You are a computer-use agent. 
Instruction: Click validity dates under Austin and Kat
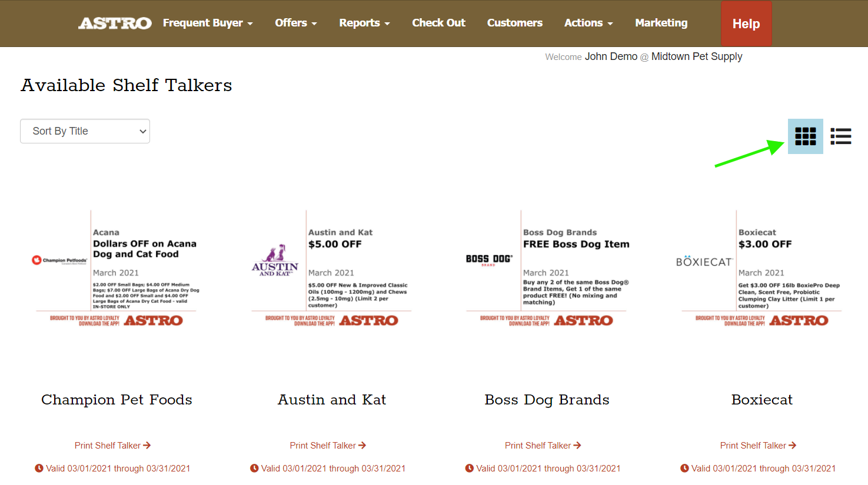coord(334,469)
